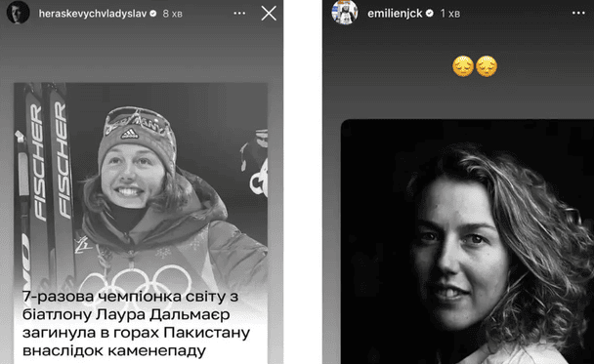This screenshot has height=364, width=594.
Task: Click the adidas logo on the beanie
Action: point(129,134)
